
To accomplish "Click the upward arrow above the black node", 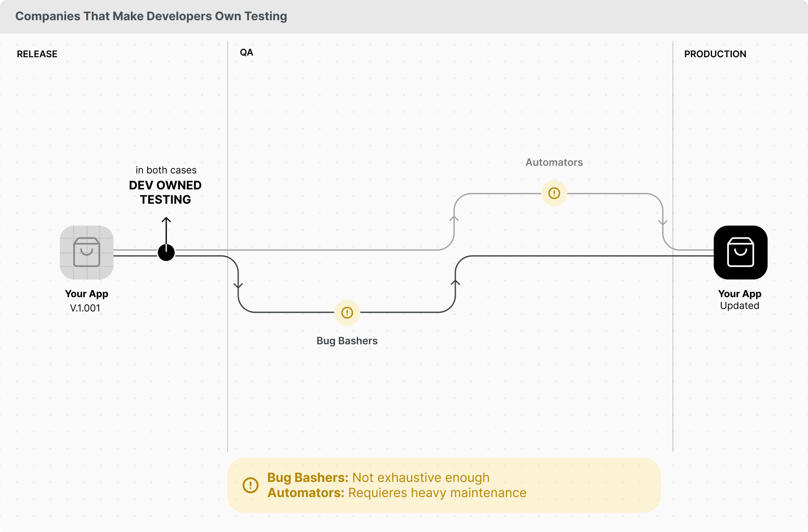I will pos(166,227).
